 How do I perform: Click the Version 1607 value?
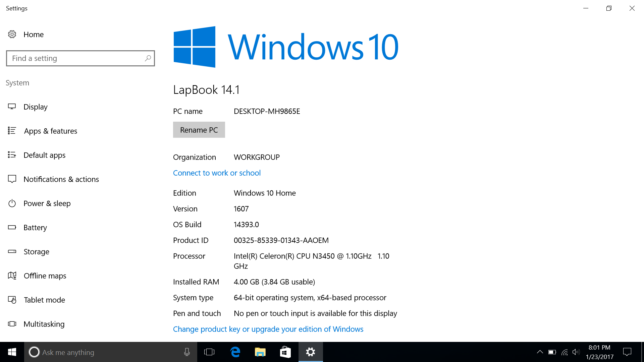point(241,209)
